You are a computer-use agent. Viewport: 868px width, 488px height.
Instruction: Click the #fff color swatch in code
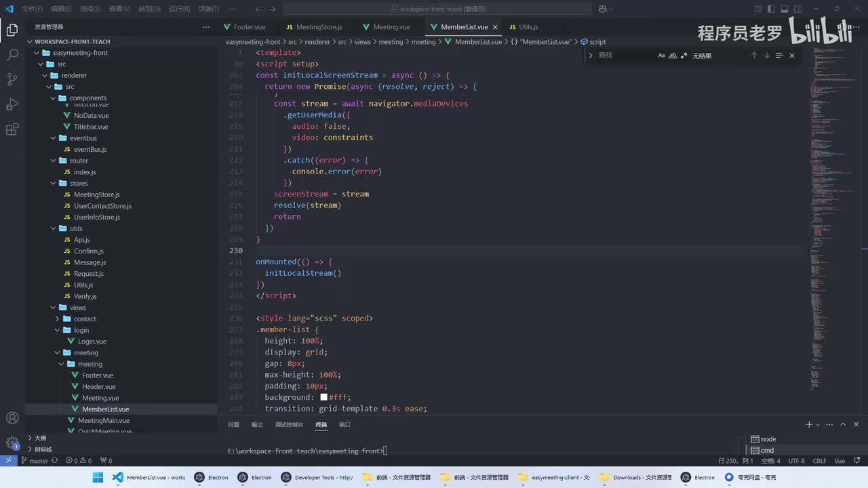(324, 397)
